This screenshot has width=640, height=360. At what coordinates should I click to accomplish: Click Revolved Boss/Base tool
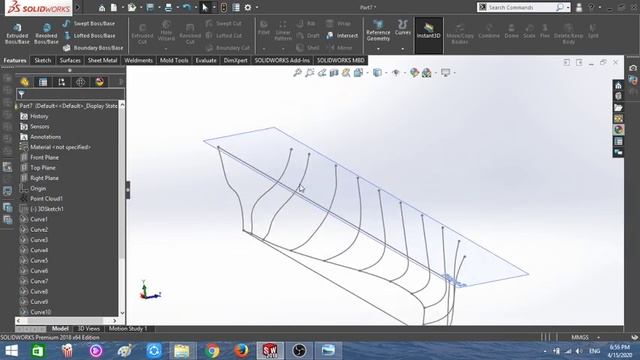pos(46,33)
